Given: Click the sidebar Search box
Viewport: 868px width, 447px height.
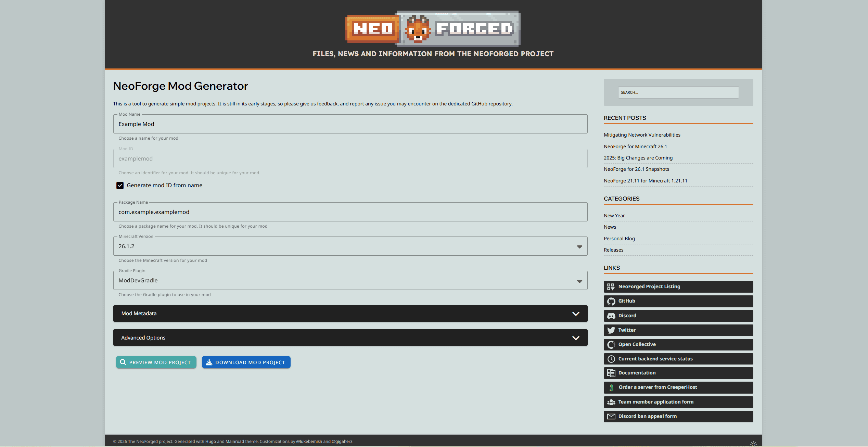Looking at the screenshot, I should click(678, 92).
